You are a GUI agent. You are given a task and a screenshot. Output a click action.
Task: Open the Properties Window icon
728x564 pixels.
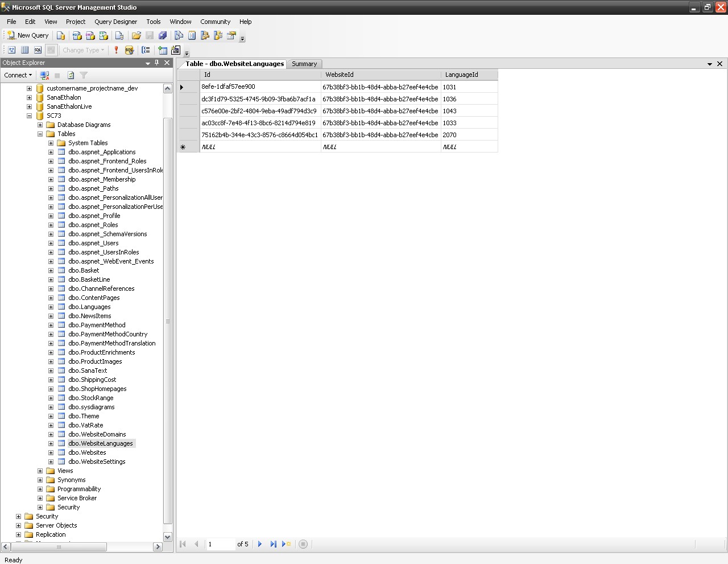point(231,35)
